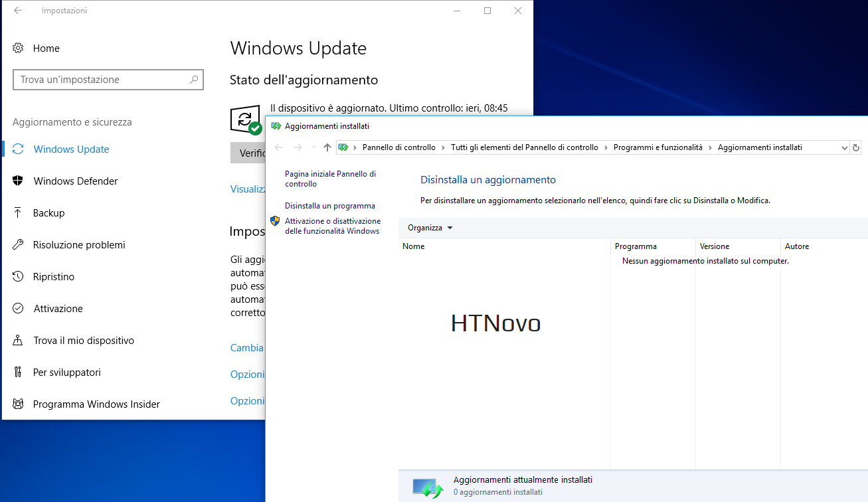The width and height of the screenshot is (868, 502).
Task: Go to Attivazione settings page
Action: (x=58, y=309)
